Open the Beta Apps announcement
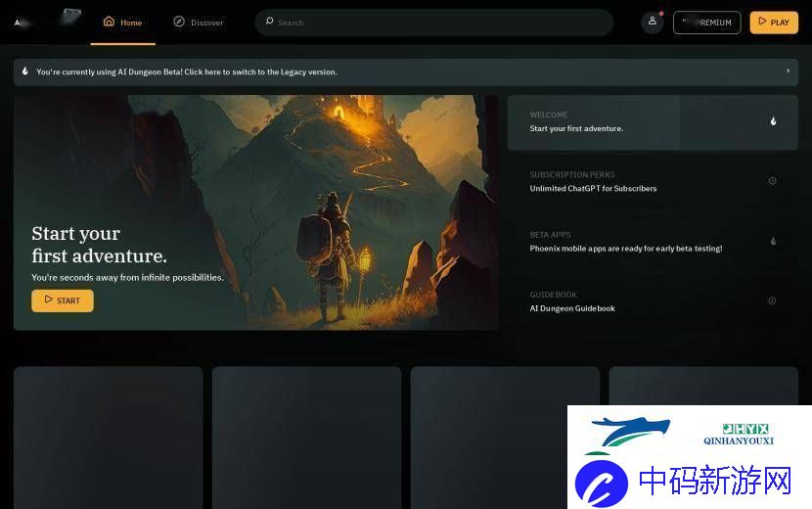Image resolution: width=812 pixels, height=509 pixels. pos(653,242)
